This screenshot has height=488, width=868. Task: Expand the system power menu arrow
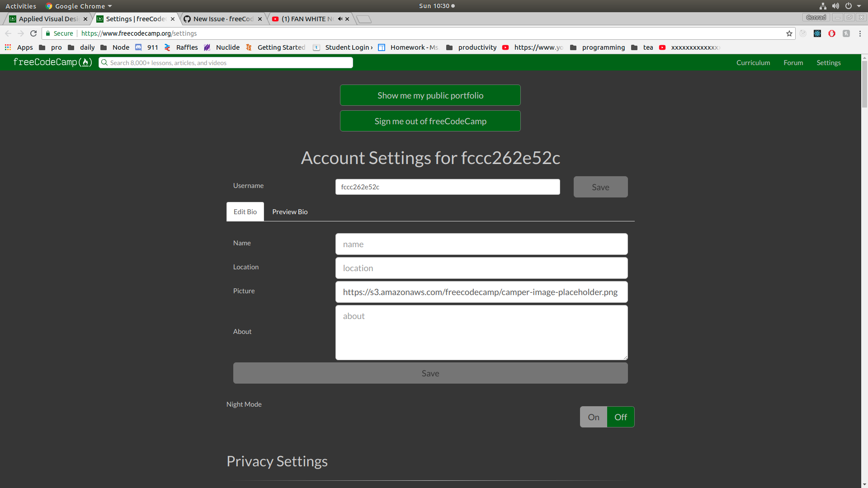(859, 6)
